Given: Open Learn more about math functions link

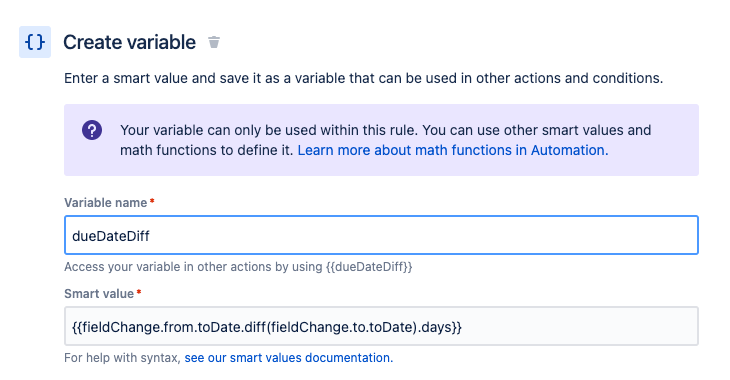Looking at the screenshot, I should tap(453, 150).
